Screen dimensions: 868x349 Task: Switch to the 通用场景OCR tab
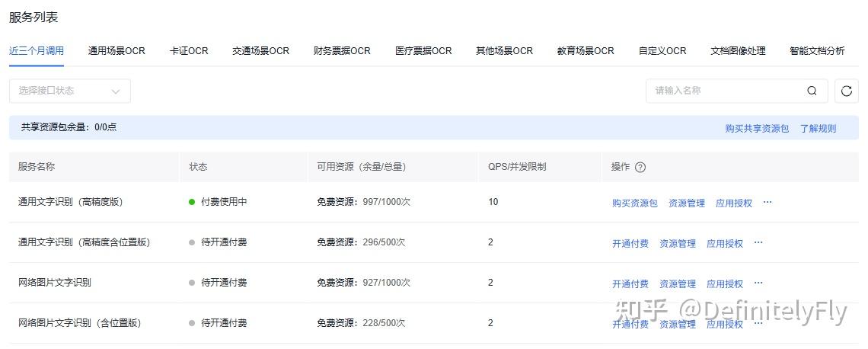(x=116, y=51)
